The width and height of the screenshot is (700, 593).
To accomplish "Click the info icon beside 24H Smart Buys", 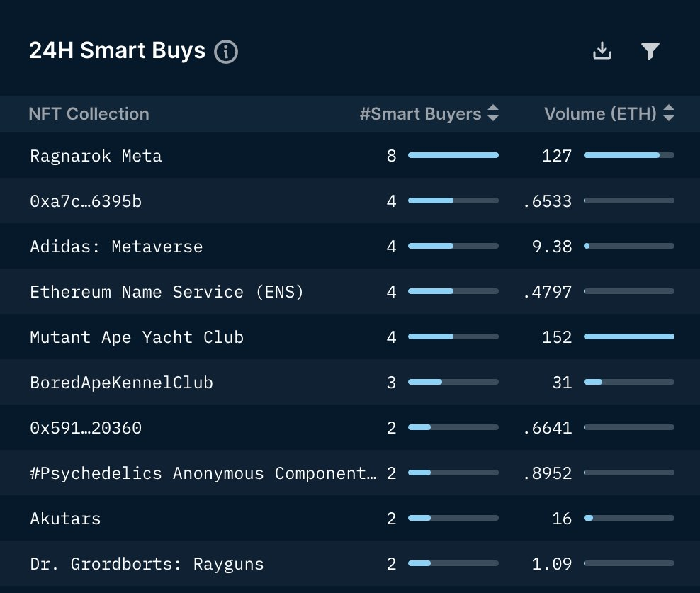I will click(226, 52).
